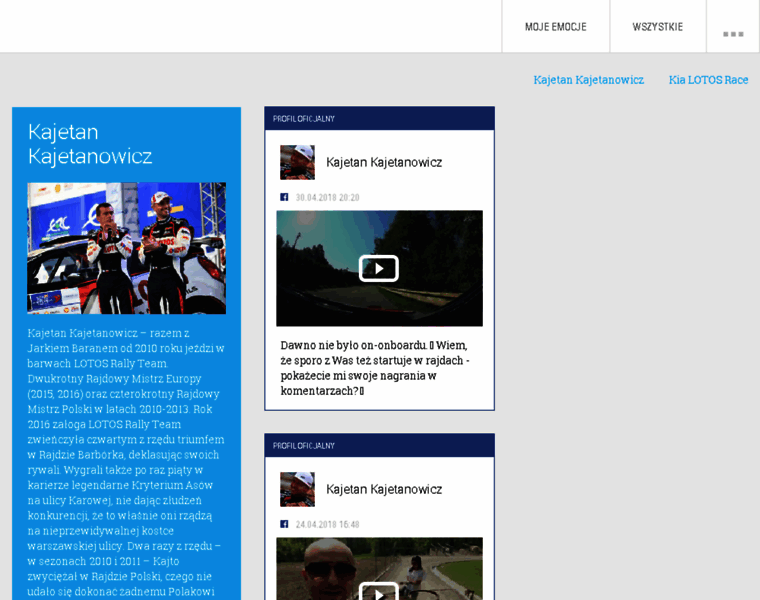Open author name in the 24.04.2018 post

tap(384, 489)
